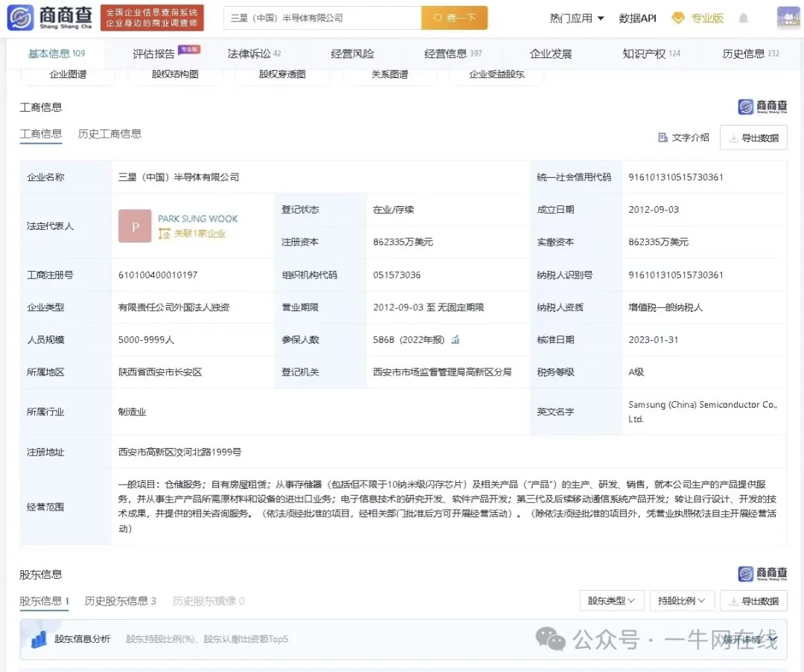
Task: Select 工商信息 sub-tab
Action: point(40,134)
